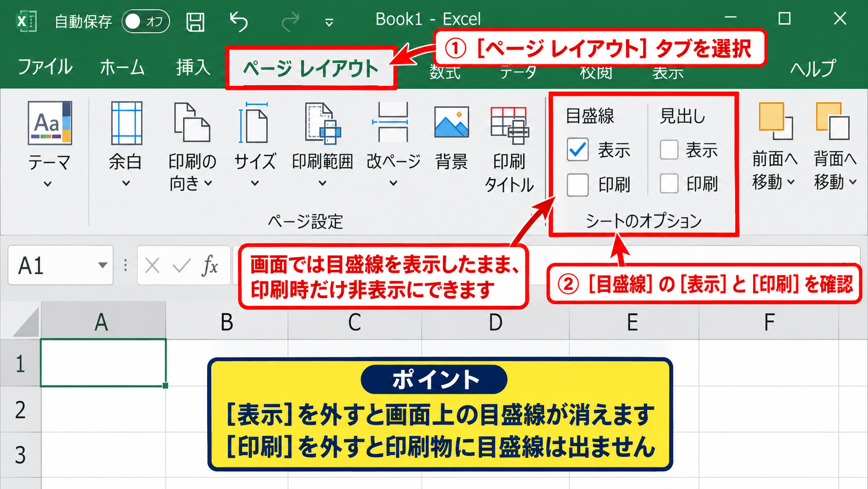Click the 前面へ移動 bring forward icon
This screenshot has width=868, height=489.
pyautogui.click(x=776, y=121)
